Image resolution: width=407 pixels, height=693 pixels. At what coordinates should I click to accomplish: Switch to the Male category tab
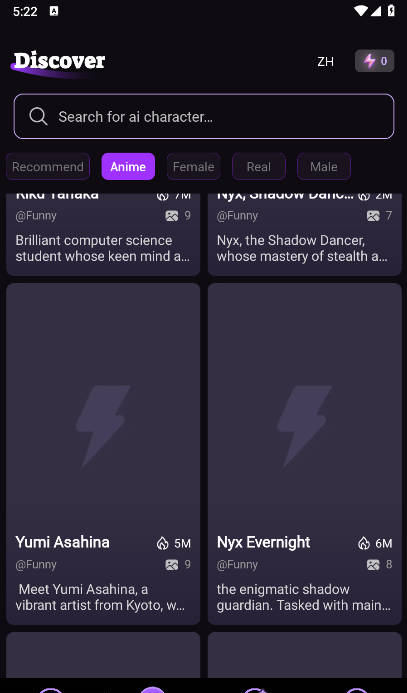[x=323, y=167]
